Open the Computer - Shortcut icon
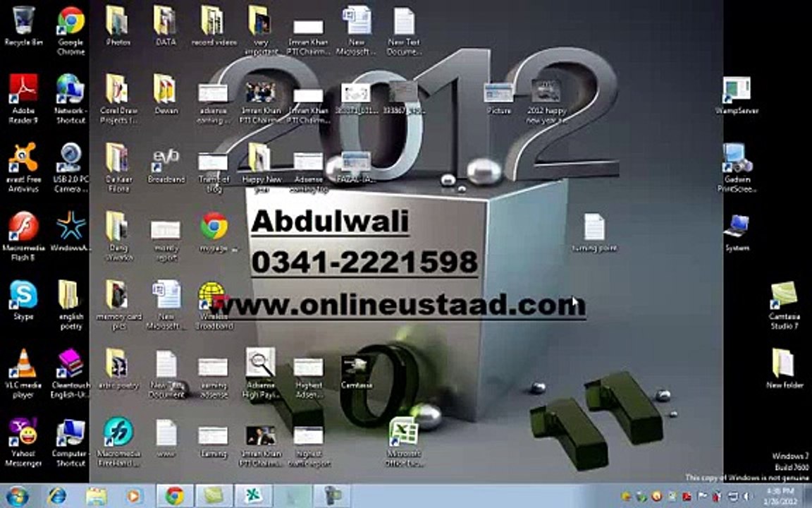The width and height of the screenshot is (812, 508). pyautogui.click(x=71, y=442)
